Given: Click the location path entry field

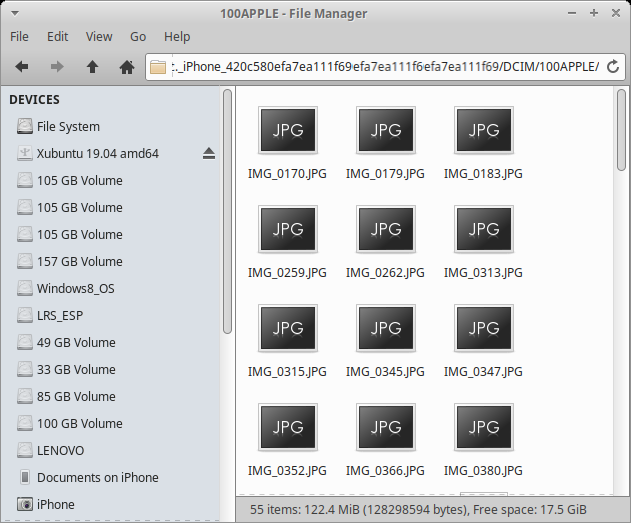Looking at the screenshot, I should coord(386,67).
